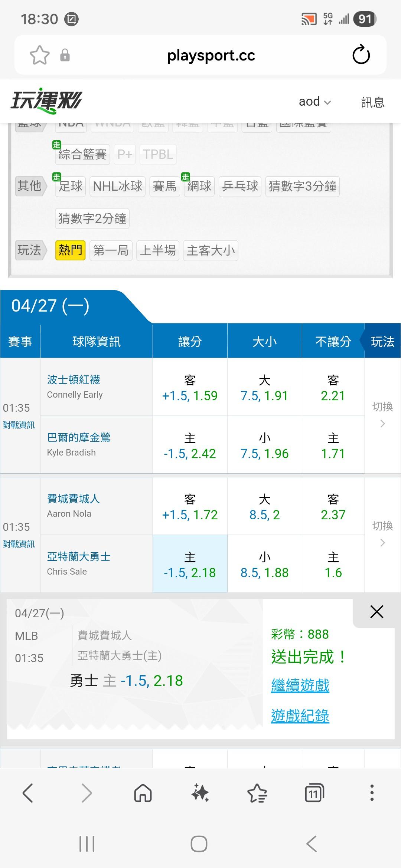Open the three-dot browser menu
This screenshot has height=868, width=401.
coord(372,793)
